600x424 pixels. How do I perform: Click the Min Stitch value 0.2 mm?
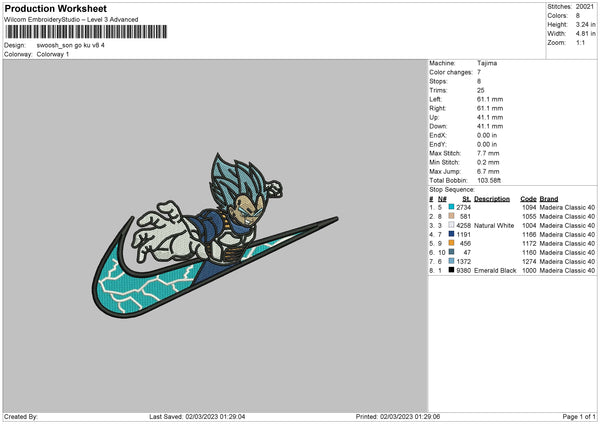coord(488,162)
